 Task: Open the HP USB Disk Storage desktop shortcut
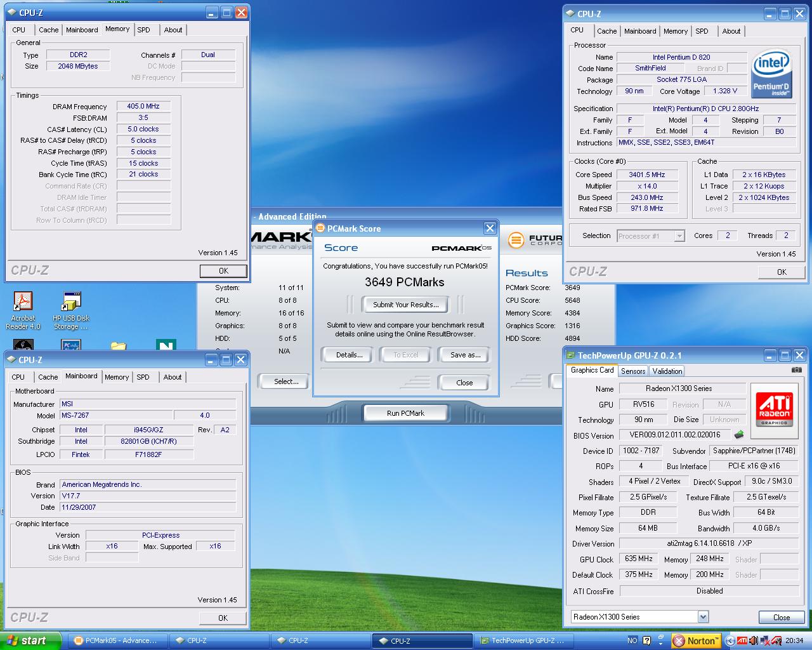pyautogui.click(x=71, y=310)
